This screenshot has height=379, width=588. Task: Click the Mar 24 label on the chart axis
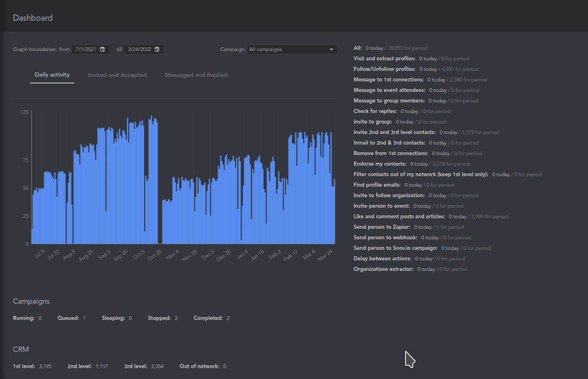tap(325, 255)
